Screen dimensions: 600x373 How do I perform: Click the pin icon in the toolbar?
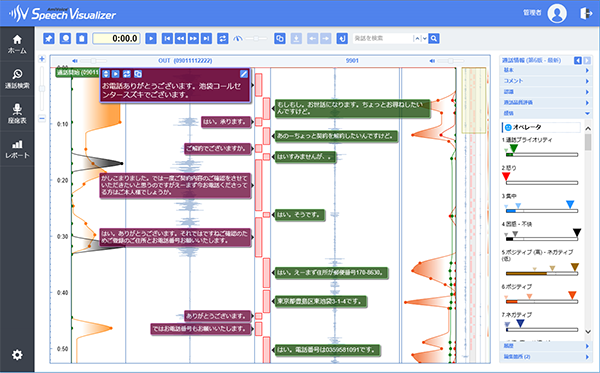tap(49, 38)
